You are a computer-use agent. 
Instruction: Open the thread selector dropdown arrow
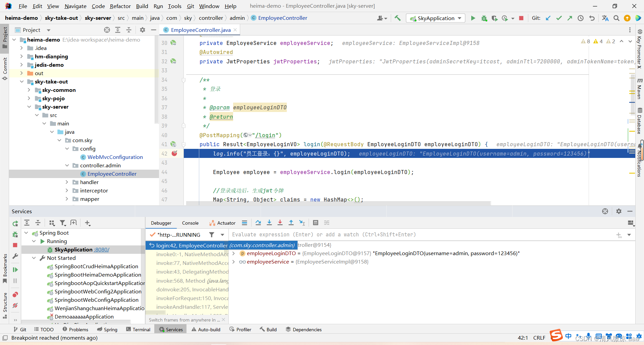tap(222, 235)
